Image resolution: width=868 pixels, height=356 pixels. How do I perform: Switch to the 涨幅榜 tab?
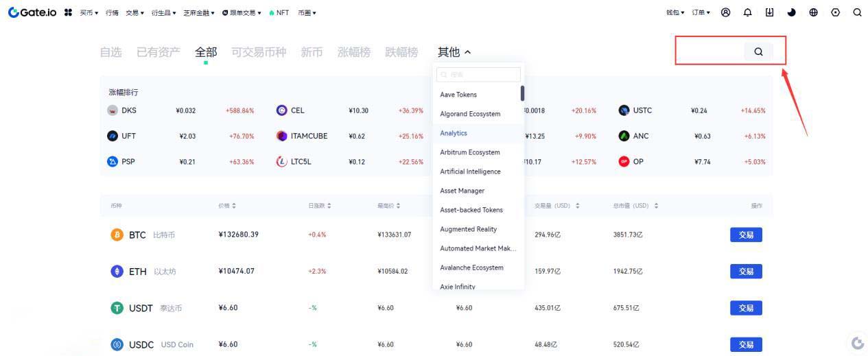pos(354,52)
